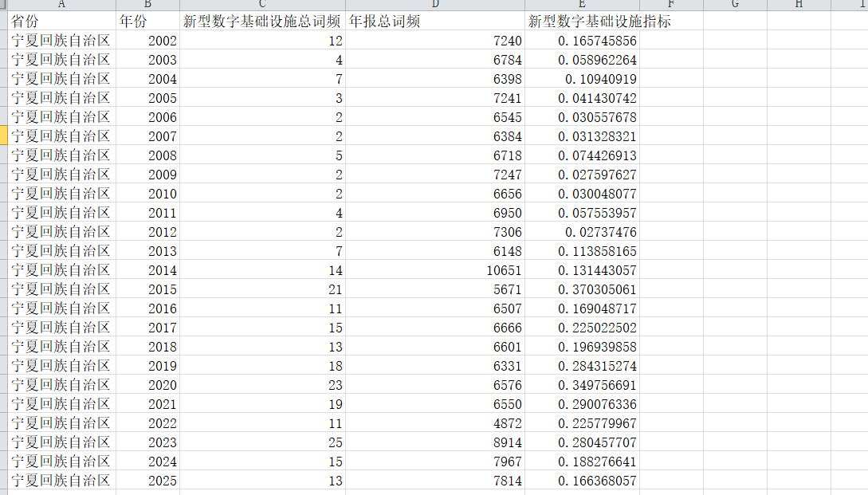Select entire column D via header
The height and width of the screenshot is (495, 868).
click(x=435, y=5)
